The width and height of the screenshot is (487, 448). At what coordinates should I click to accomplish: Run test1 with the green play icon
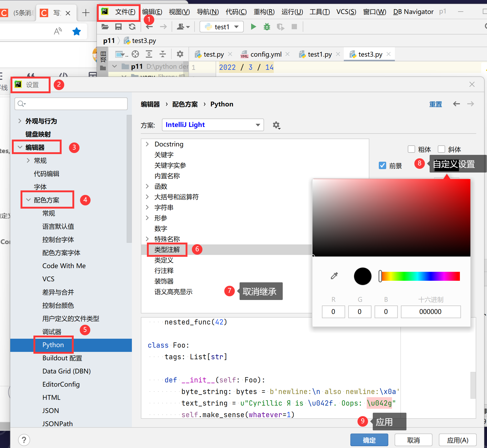[253, 27]
